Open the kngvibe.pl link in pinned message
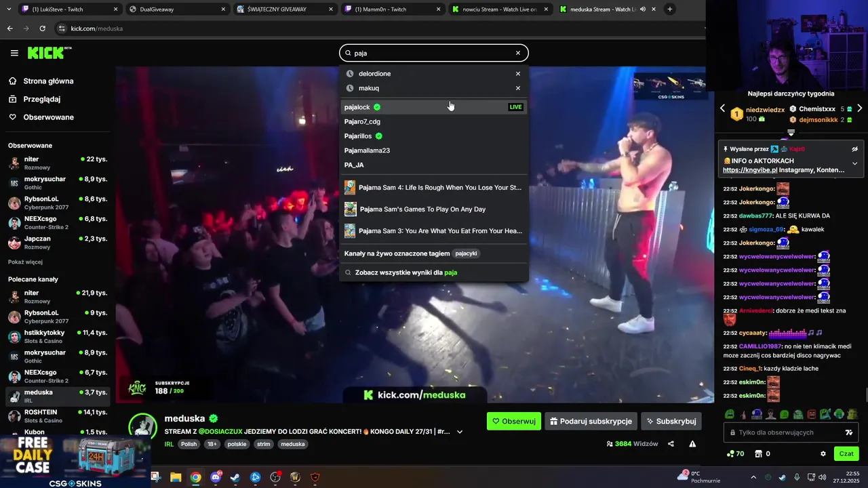This screenshot has height=488, width=868. pyautogui.click(x=749, y=170)
